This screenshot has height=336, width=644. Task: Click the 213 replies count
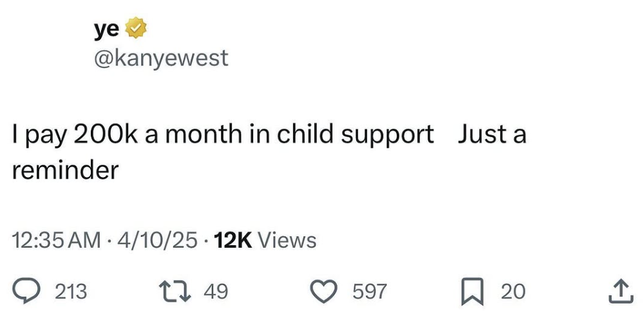[x=71, y=292]
